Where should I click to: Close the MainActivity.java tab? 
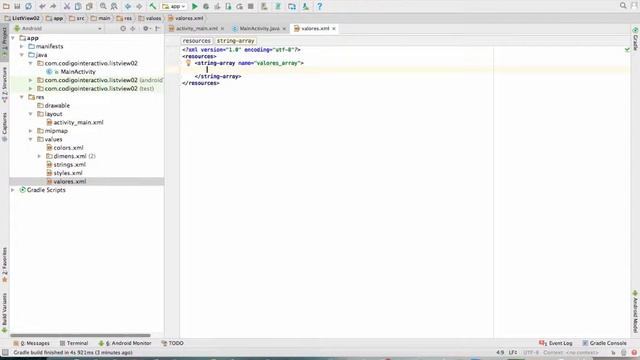click(284, 29)
